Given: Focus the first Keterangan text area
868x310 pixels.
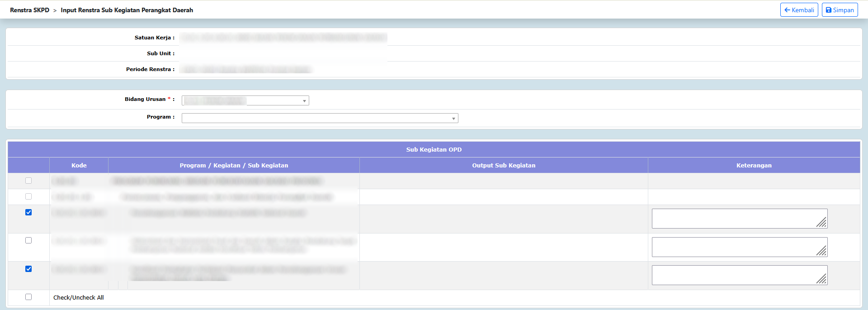Looking at the screenshot, I should [732, 219].
